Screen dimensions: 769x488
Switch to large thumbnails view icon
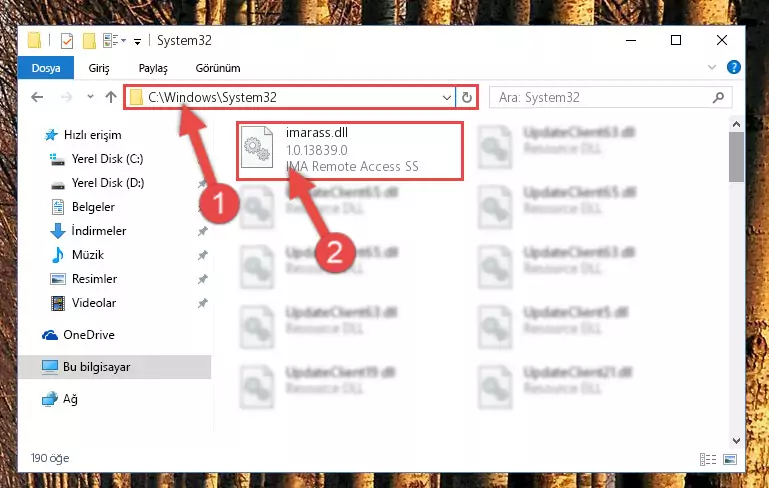730,460
